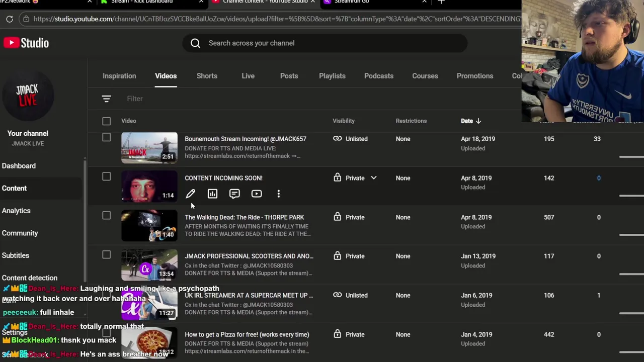The image size is (644, 362).
Task: Click the search magnifier icon
Action: (195, 43)
